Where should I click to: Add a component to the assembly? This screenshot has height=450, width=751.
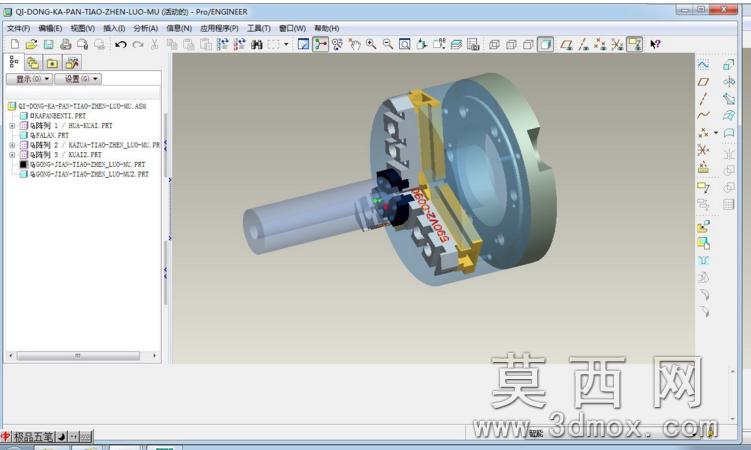[703, 226]
